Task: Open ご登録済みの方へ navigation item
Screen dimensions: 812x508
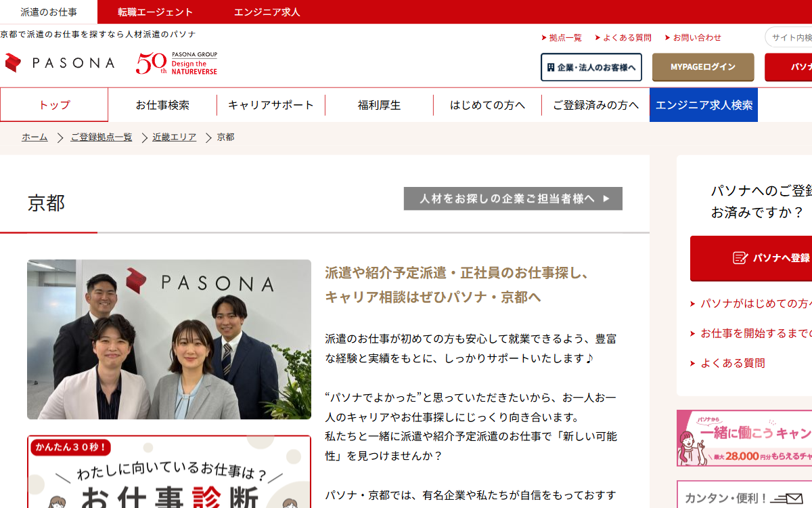Action: (x=595, y=105)
